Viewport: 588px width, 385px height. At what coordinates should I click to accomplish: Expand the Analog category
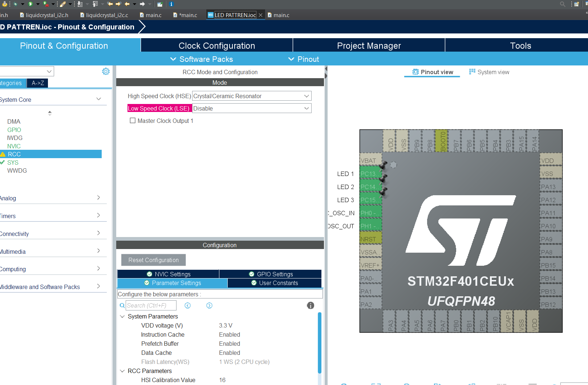tap(98, 197)
